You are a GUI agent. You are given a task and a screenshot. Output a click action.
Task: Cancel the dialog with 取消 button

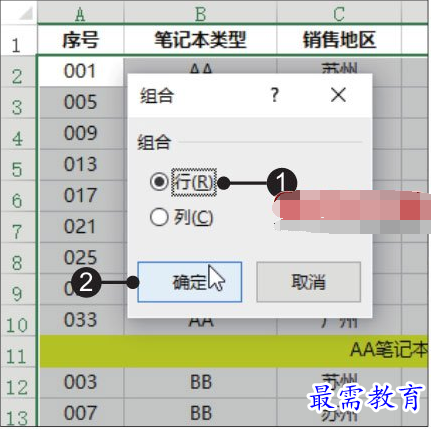[308, 282]
